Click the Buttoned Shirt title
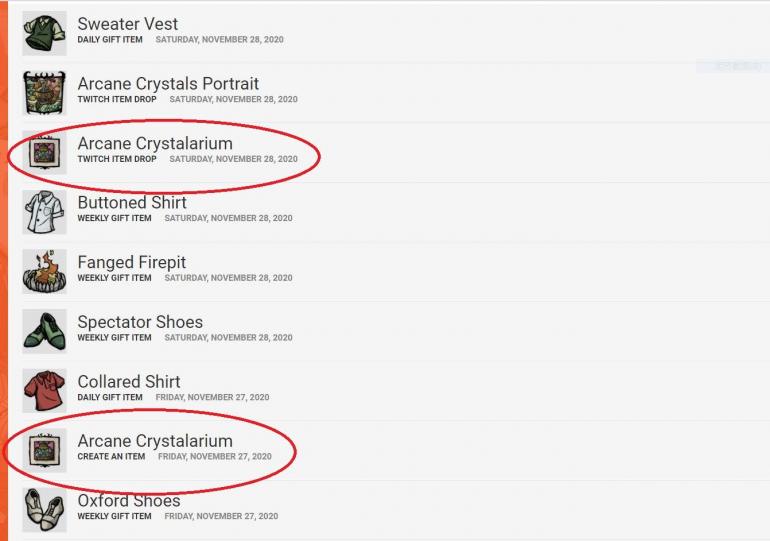 132,203
